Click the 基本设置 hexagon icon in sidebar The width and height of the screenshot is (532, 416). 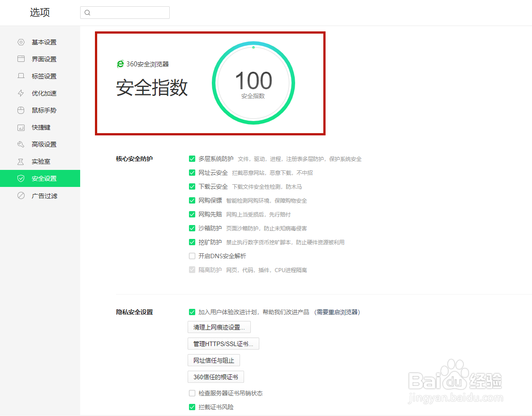[x=21, y=42]
